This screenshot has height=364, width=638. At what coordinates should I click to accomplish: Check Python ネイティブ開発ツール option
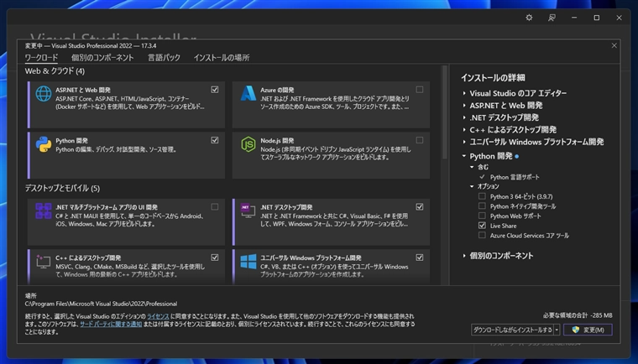tap(482, 206)
